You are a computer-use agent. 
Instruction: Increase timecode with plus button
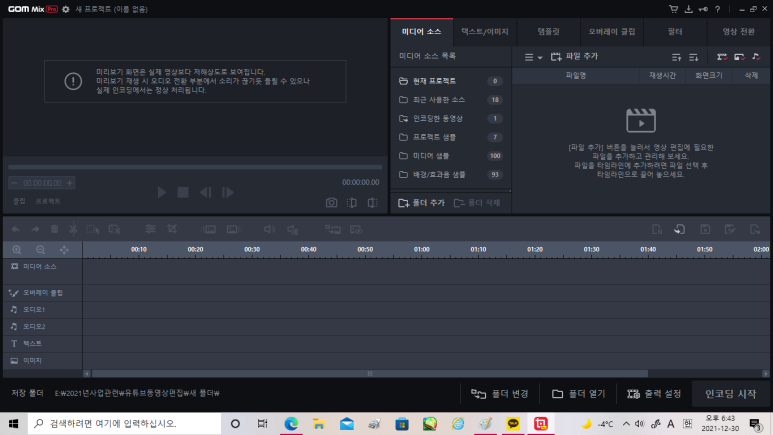pyautogui.click(x=70, y=183)
